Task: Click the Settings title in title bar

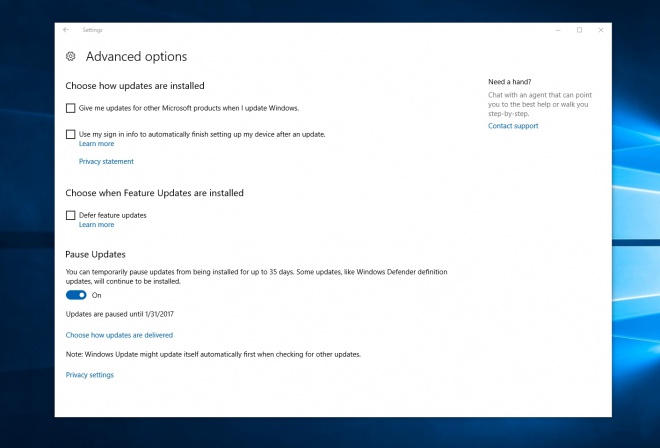Action: (x=92, y=30)
